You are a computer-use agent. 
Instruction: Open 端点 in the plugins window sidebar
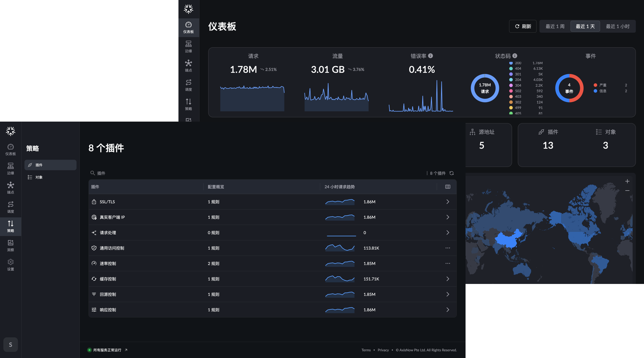click(11, 188)
